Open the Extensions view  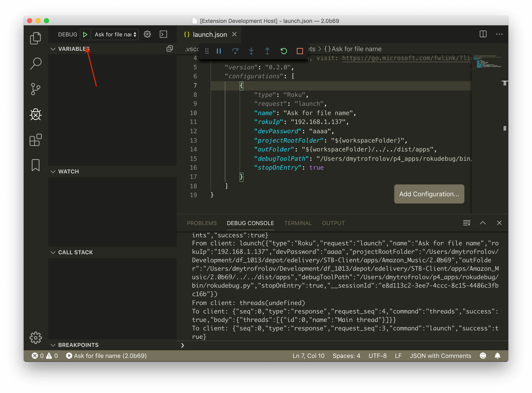click(35, 140)
